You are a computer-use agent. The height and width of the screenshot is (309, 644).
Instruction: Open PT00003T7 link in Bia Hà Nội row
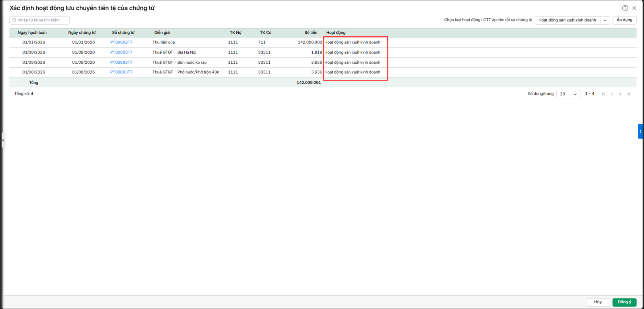point(121,52)
